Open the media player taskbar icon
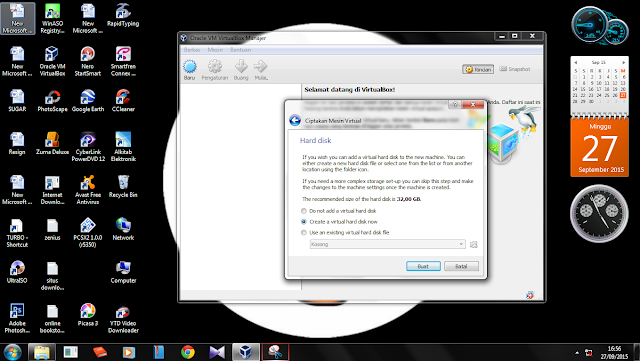The height and width of the screenshot is (361, 640). point(129,352)
